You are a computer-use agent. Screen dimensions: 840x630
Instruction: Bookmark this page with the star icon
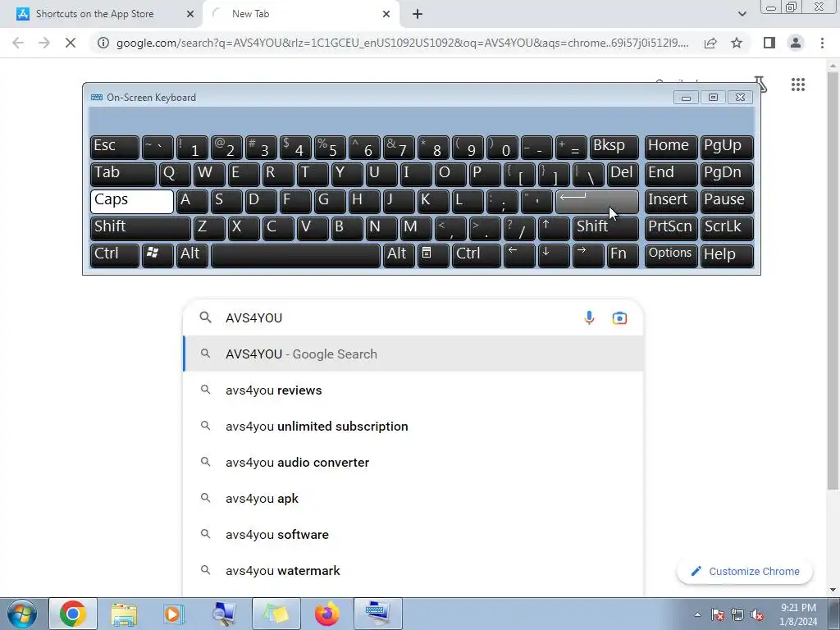click(737, 43)
